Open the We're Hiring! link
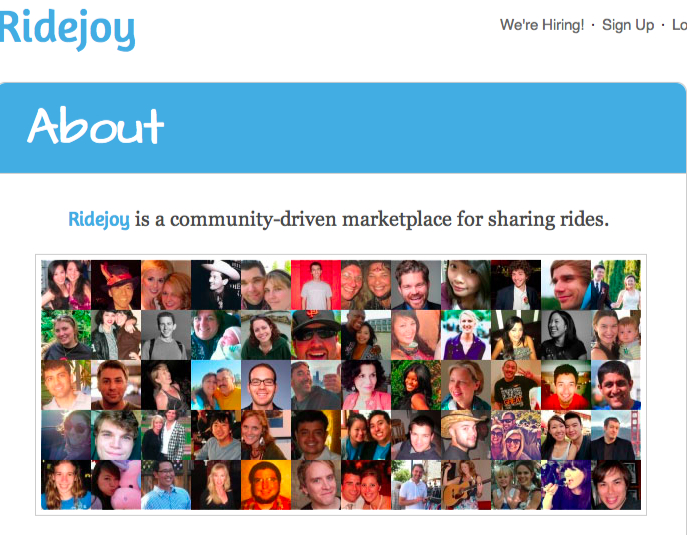This screenshot has height=535, width=687. point(542,25)
